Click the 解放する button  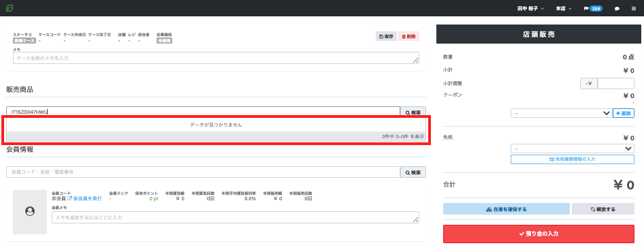[603, 209]
